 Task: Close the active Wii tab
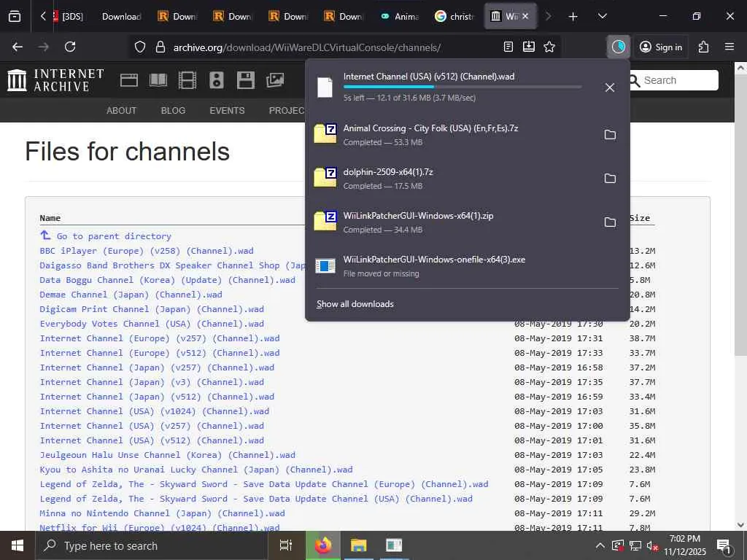[x=525, y=16]
